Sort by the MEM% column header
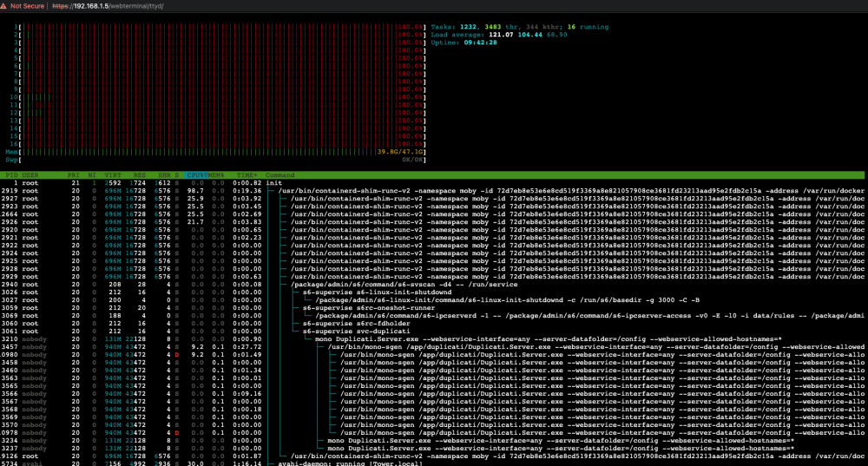The width and height of the screenshot is (868, 466). tap(216, 175)
